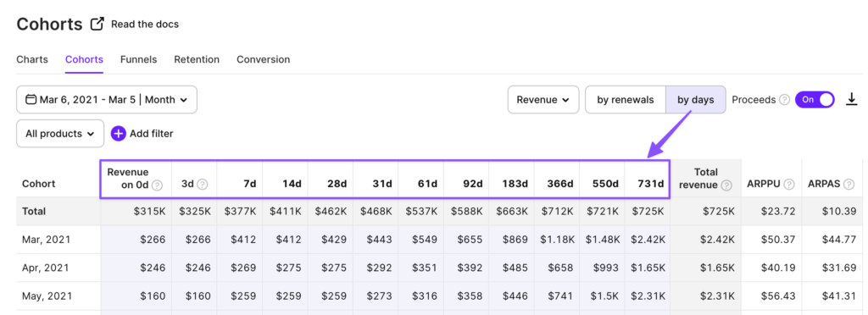Click the Mar, 2021 cohort row label

(46, 240)
